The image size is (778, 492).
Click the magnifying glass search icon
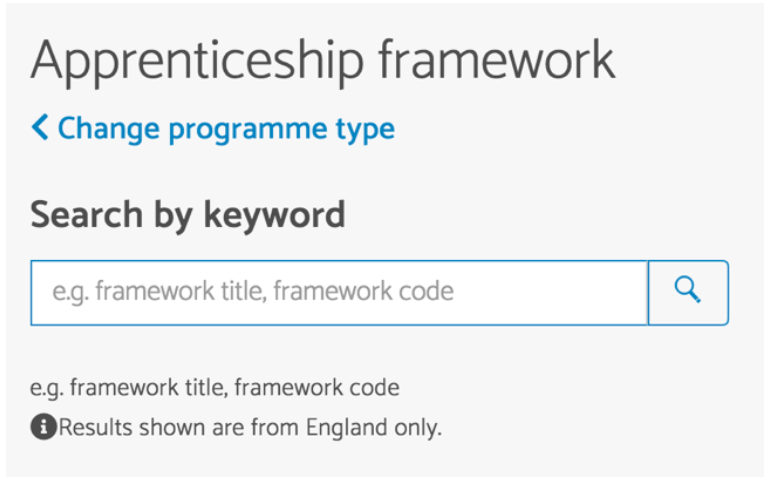pos(688,290)
